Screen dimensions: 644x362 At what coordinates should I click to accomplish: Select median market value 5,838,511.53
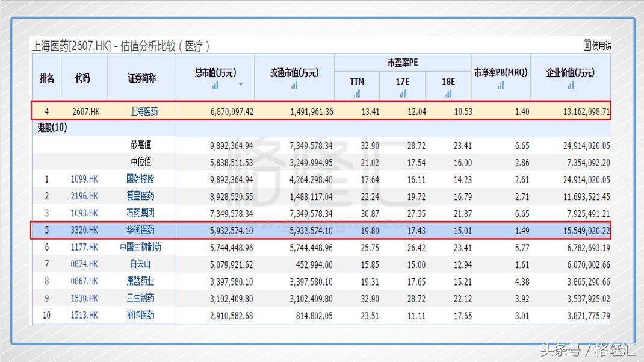click(x=232, y=163)
